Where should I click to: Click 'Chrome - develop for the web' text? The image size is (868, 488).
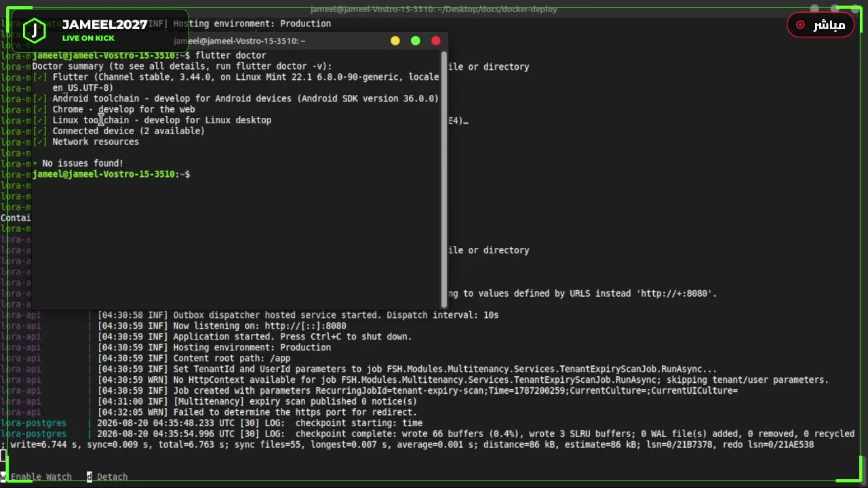click(x=123, y=109)
